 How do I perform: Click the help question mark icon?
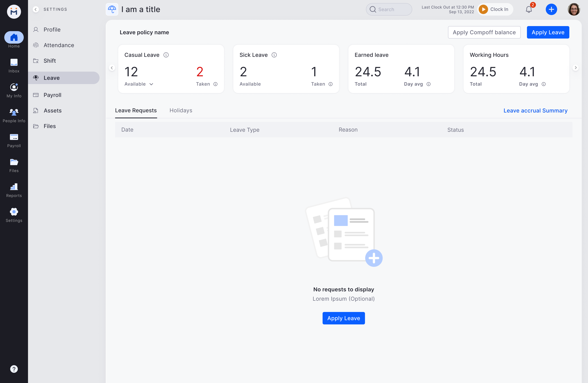pyautogui.click(x=14, y=369)
